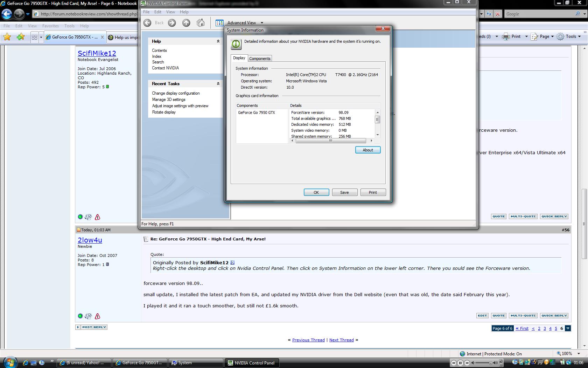
Task: Click the details list horizontal scrollbar
Action: [331, 141]
